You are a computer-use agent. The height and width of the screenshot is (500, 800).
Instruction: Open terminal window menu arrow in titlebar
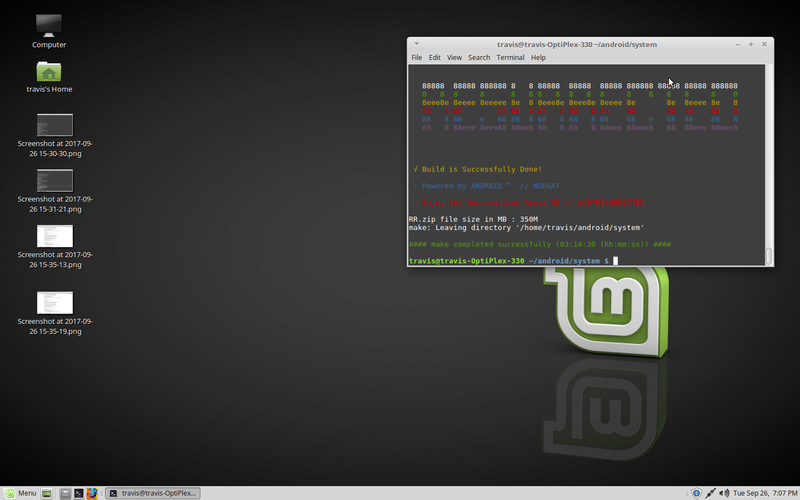(x=416, y=44)
